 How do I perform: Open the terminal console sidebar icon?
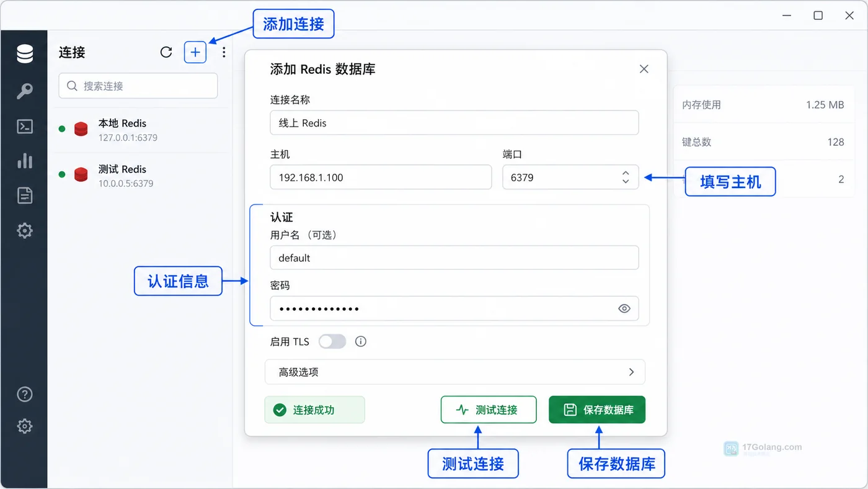point(25,127)
